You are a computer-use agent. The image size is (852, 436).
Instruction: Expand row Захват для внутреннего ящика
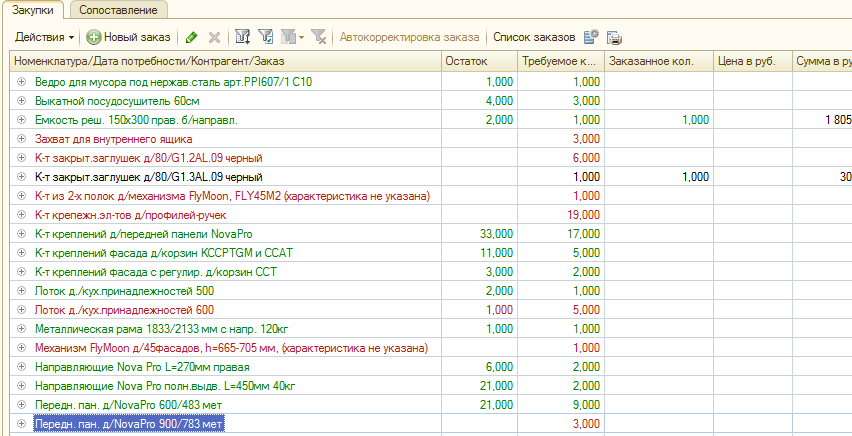pos(21,139)
